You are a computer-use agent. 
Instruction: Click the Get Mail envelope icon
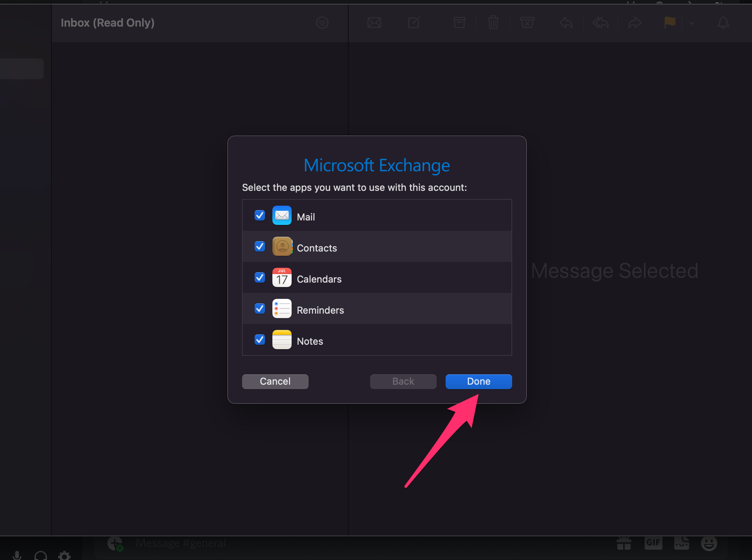click(x=374, y=23)
